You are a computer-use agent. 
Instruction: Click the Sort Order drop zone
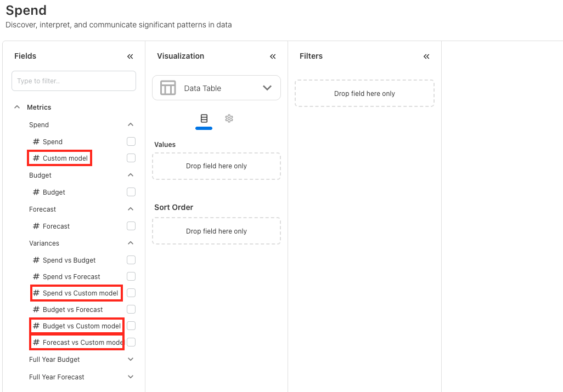tap(216, 231)
